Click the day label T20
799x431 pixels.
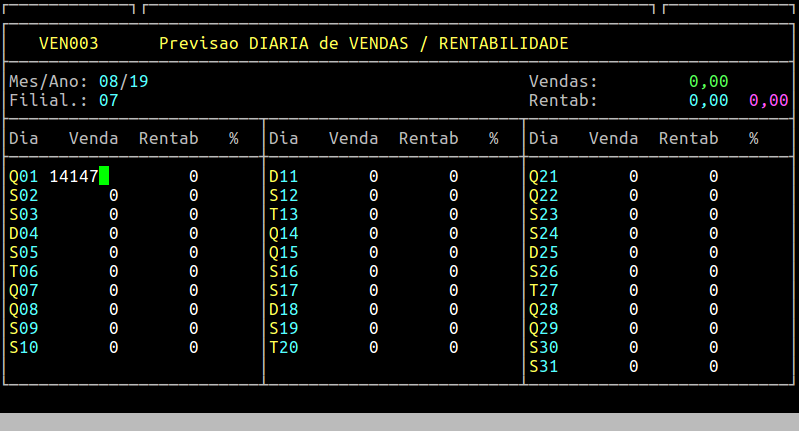284,347
